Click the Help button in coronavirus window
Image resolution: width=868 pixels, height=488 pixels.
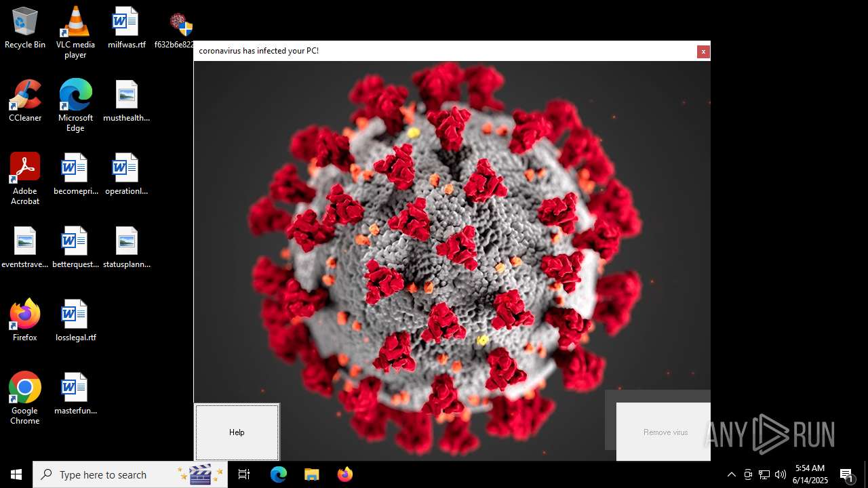point(237,432)
